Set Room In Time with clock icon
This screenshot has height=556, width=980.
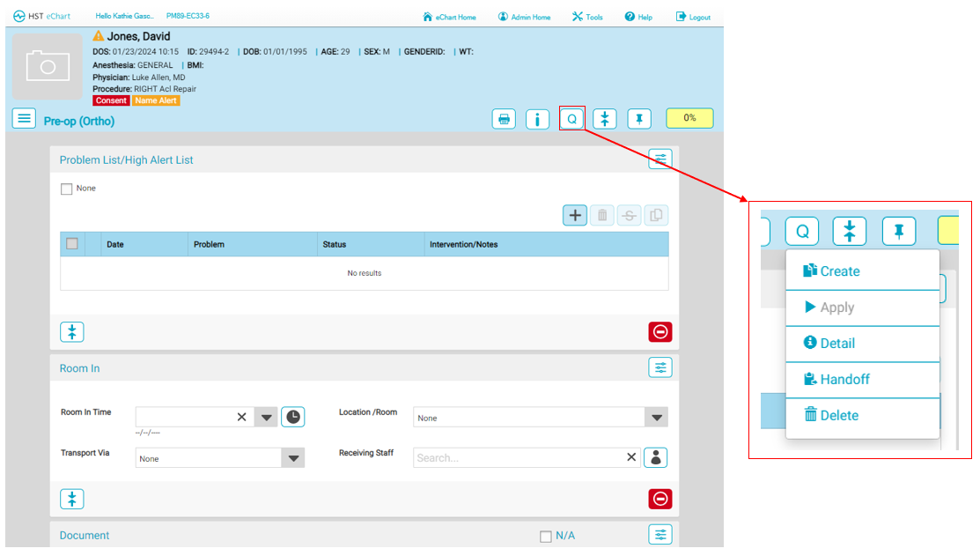pyautogui.click(x=293, y=417)
